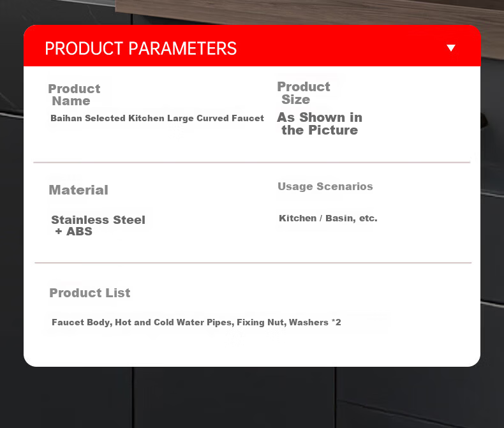The image size is (504, 428).
Task: Click the 'Faucet Body, Hot and Cold Water Pipes' line
Action: (196, 322)
